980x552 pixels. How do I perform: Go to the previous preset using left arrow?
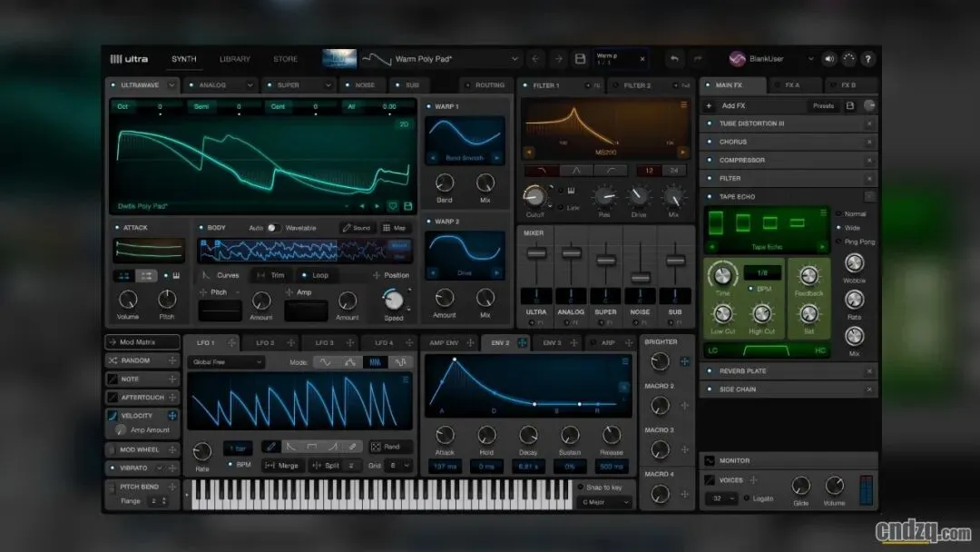(535, 59)
